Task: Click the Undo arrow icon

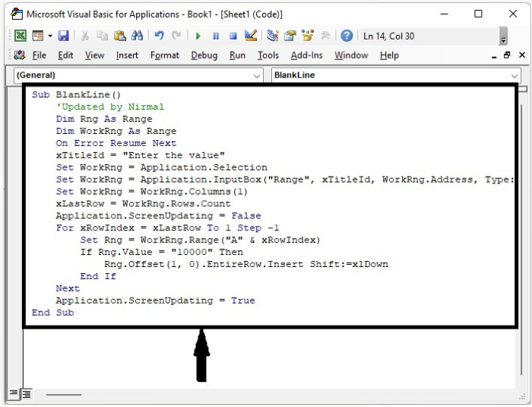Action: tap(159, 36)
